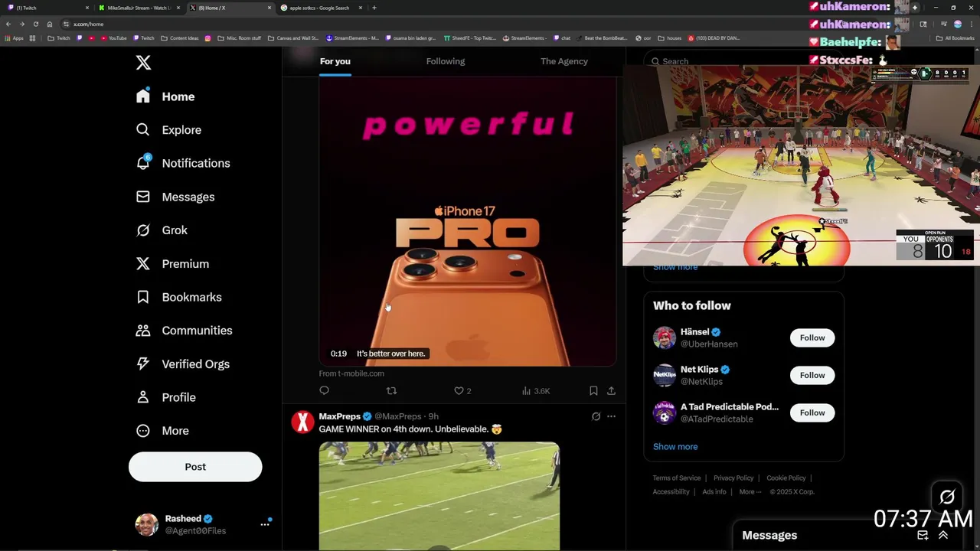
Task: Open Grok from the sidebar
Action: pyautogui.click(x=162, y=230)
